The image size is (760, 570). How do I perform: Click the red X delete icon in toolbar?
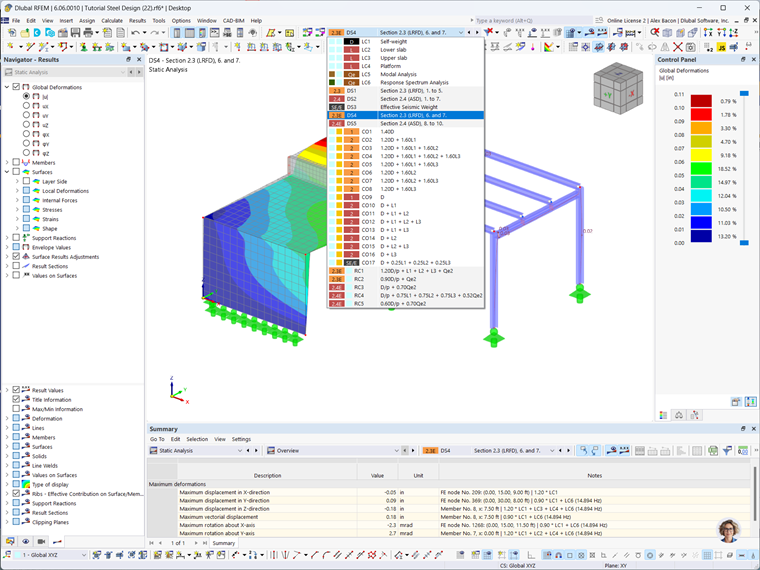click(678, 47)
